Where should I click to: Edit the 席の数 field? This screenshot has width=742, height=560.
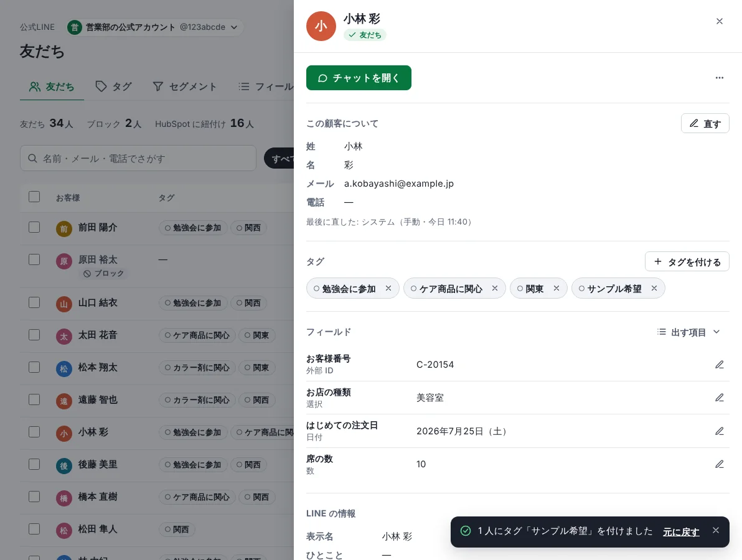720,464
